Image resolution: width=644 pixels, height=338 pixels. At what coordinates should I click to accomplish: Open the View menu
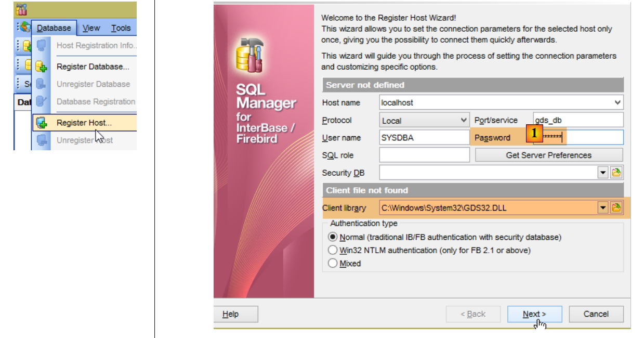tap(91, 28)
